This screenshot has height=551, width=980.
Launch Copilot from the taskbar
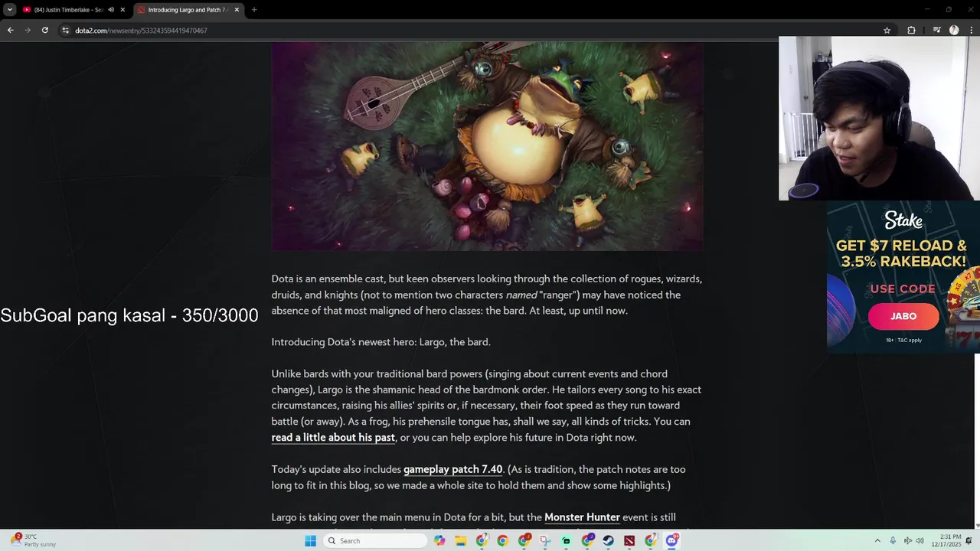(439, 541)
